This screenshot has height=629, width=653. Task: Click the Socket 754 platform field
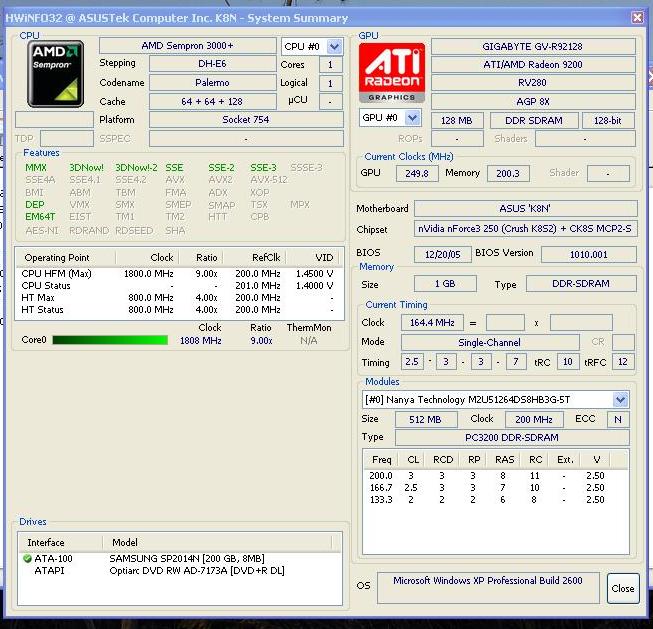click(x=246, y=120)
